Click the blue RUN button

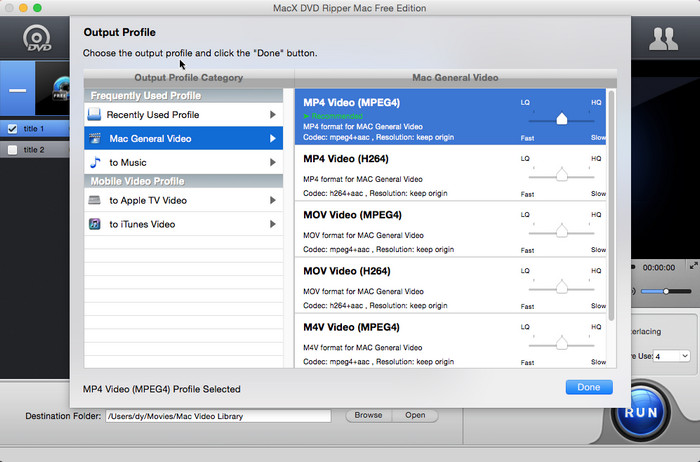click(641, 412)
